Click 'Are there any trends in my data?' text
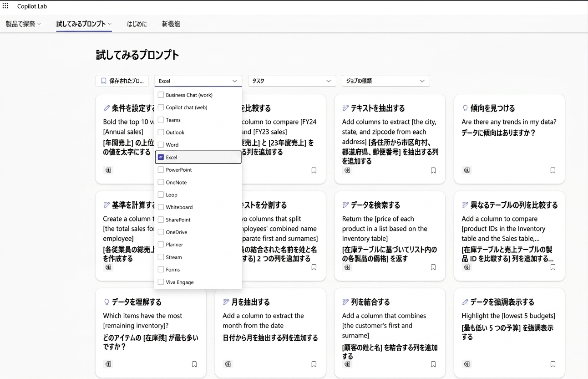The height and width of the screenshot is (379, 588). 509,122
